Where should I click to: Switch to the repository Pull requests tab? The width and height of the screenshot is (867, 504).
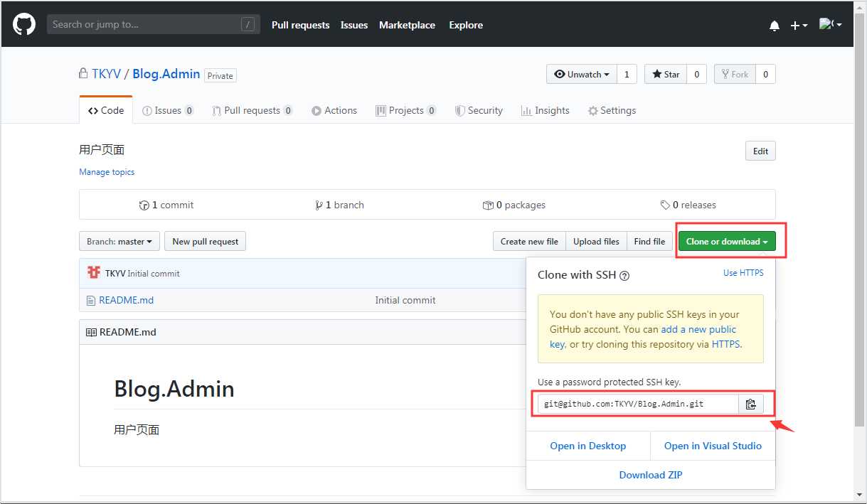point(252,110)
